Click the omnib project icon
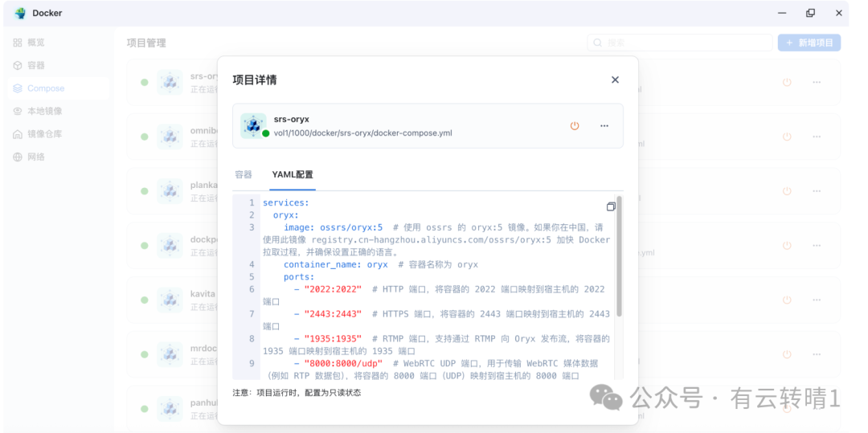 click(170, 137)
